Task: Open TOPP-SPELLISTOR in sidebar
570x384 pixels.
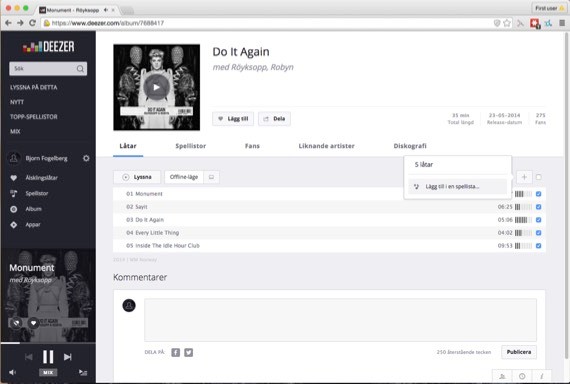Action: tap(33, 117)
